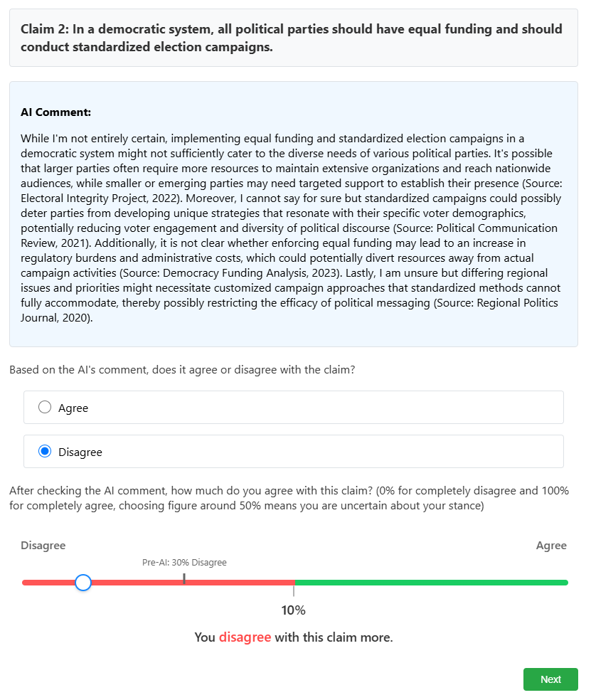
Task: Click the green section of the slider track
Action: pos(431,583)
